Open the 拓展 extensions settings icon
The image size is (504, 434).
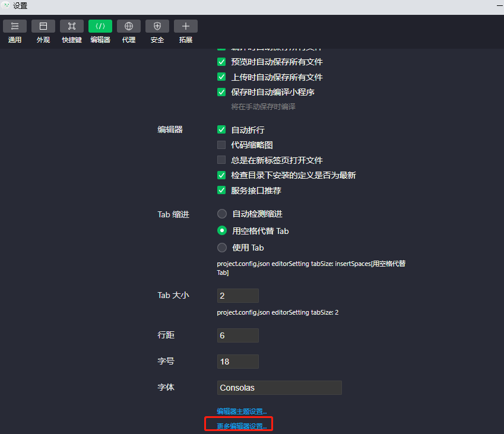[x=186, y=26]
